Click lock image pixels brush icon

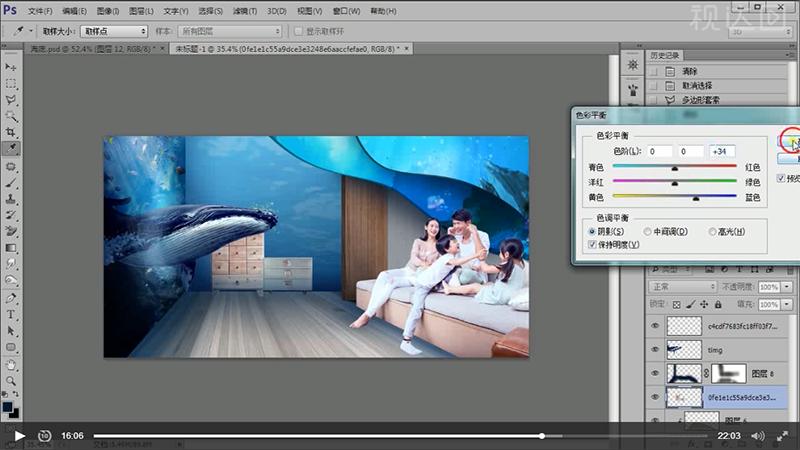[690, 305]
